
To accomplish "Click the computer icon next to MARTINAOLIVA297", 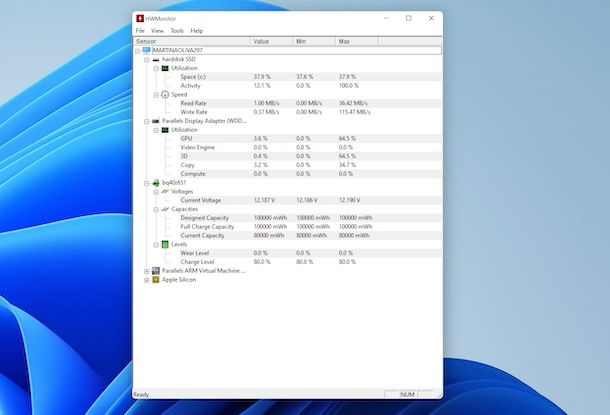I will click(x=147, y=50).
